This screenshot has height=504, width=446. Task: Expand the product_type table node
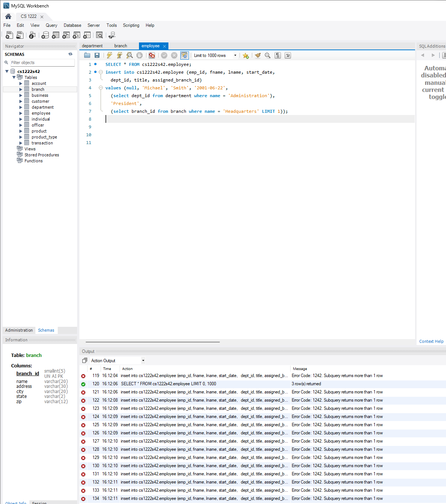21,137
